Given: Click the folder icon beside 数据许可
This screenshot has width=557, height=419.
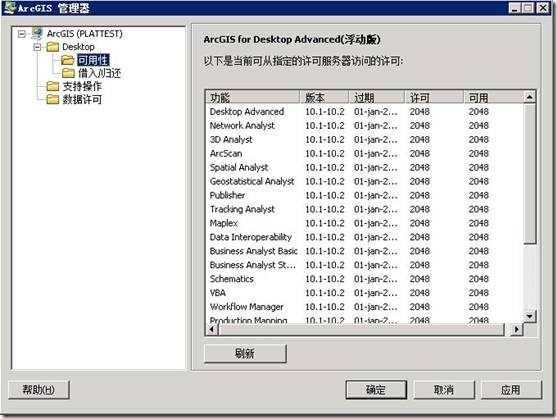Looking at the screenshot, I should pyautogui.click(x=53, y=99).
